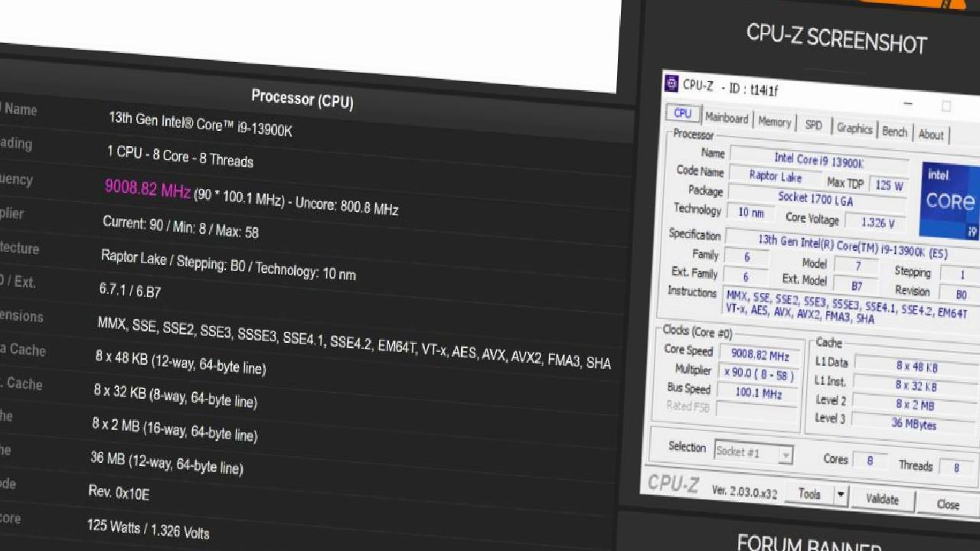Open the Bench tab

pyautogui.click(x=894, y=132)
